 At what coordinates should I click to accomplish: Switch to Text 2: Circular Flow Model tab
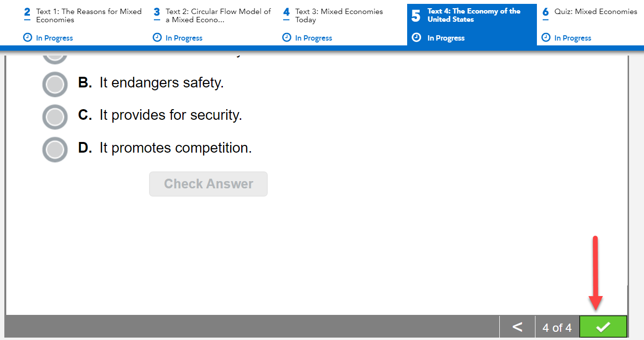(218, 15)
